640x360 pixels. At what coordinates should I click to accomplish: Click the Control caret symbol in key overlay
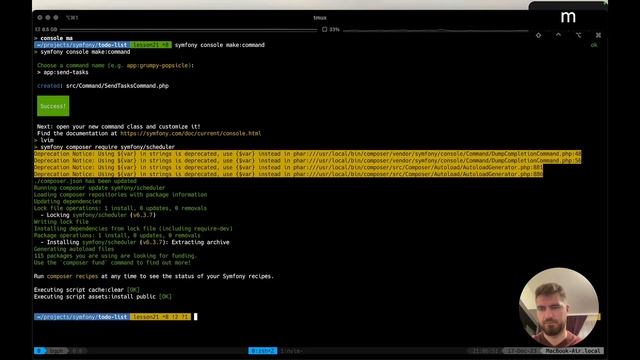pyautogui.click(x=558, y=35)
